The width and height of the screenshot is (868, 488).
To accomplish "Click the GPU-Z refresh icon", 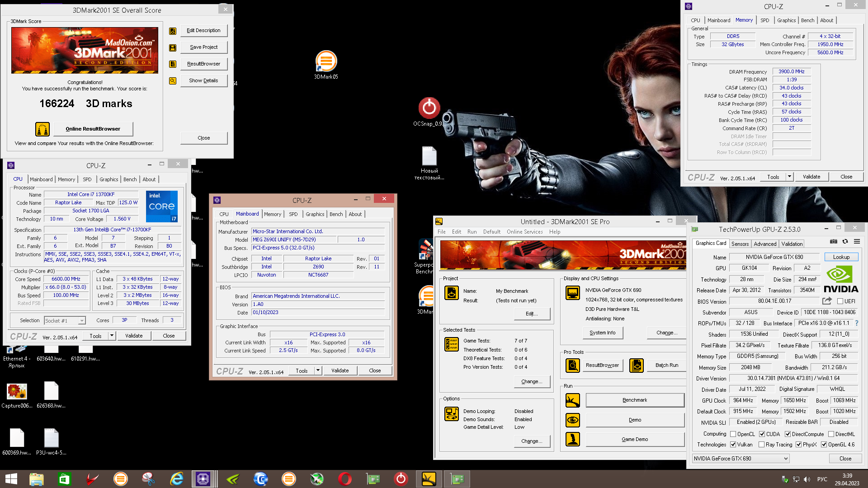I will pos(845,242).
